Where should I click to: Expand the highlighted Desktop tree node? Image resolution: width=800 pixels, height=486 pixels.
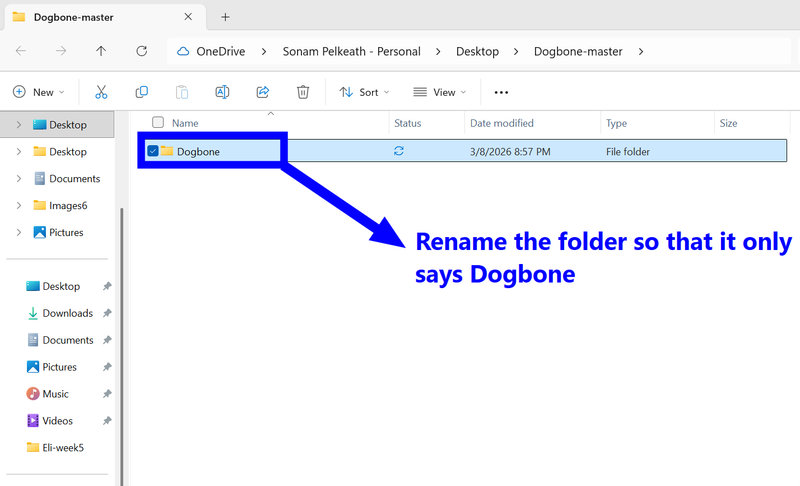point(19,124)
